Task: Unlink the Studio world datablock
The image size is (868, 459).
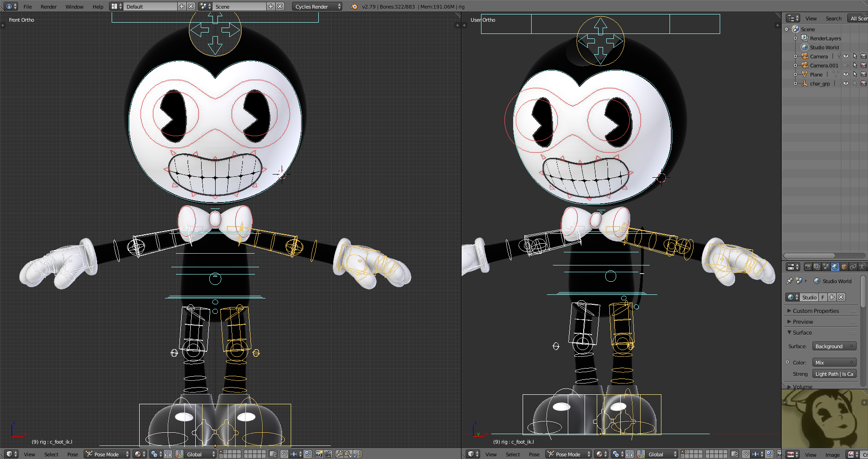Action: 841,297
